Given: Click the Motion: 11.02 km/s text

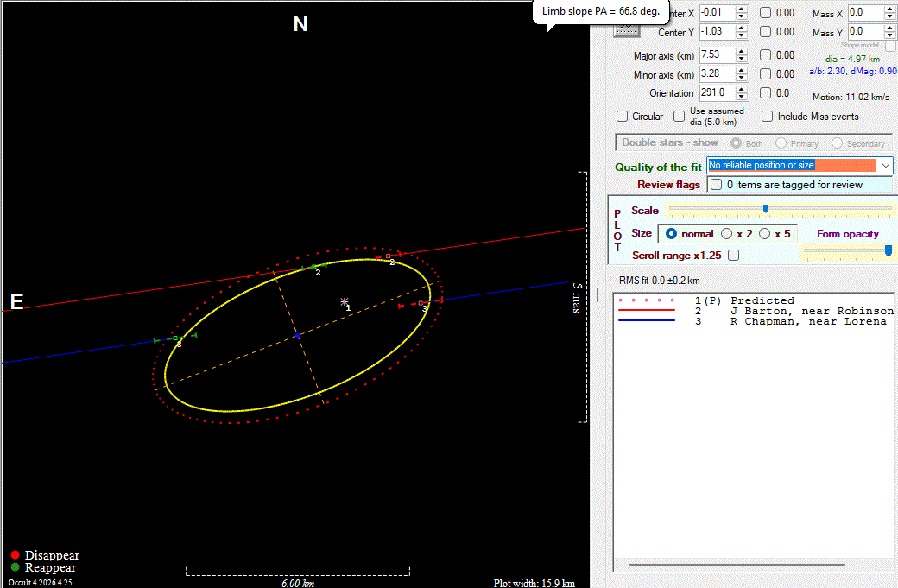Looking at the screenshot, I should tap(851, 97).
